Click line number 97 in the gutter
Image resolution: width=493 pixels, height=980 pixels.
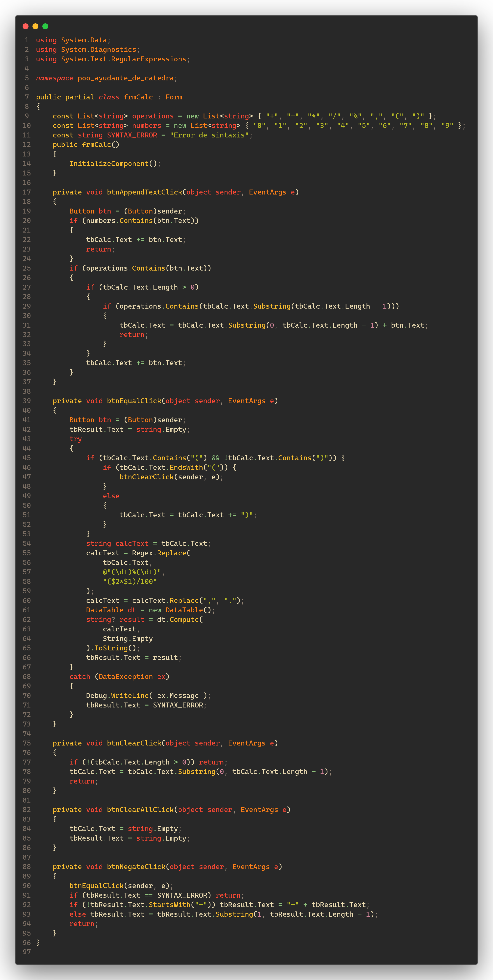27,952
